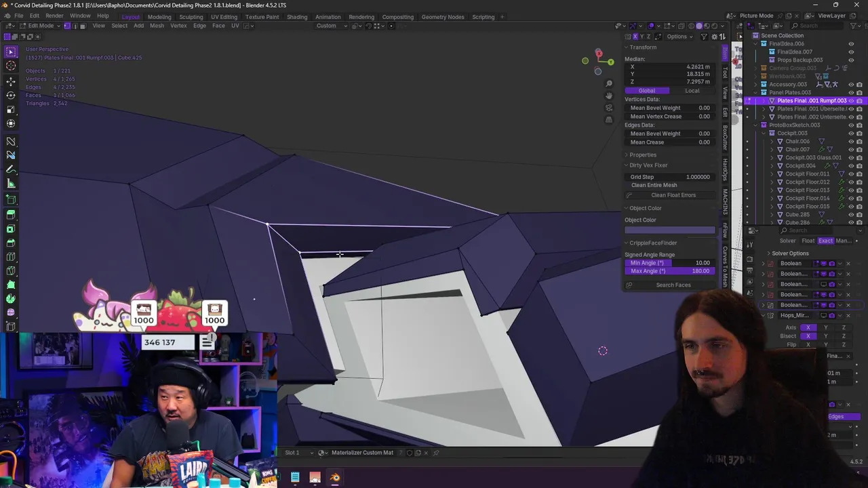Select Global transform button
Screen dimensions: 868x488
point(647,91)
